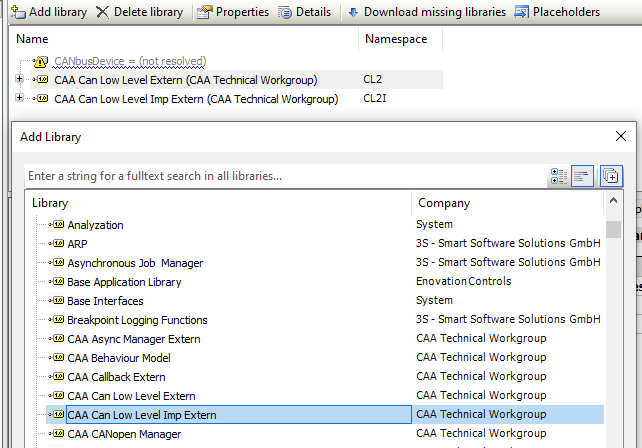642x448 pixels.
Task: Select CAA CANopen Manager in list
Action: 124,434
